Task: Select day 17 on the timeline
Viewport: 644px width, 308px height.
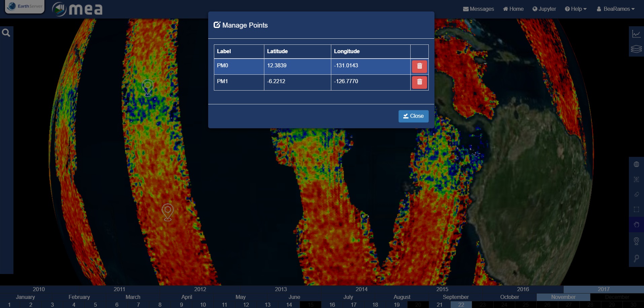Action: click(x=353, y=305)
